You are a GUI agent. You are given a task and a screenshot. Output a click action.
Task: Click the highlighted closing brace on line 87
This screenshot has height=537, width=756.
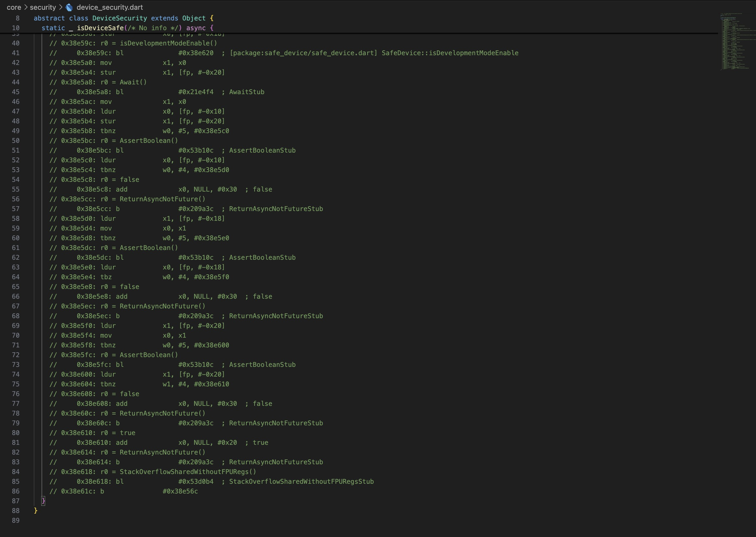point(43,501)
